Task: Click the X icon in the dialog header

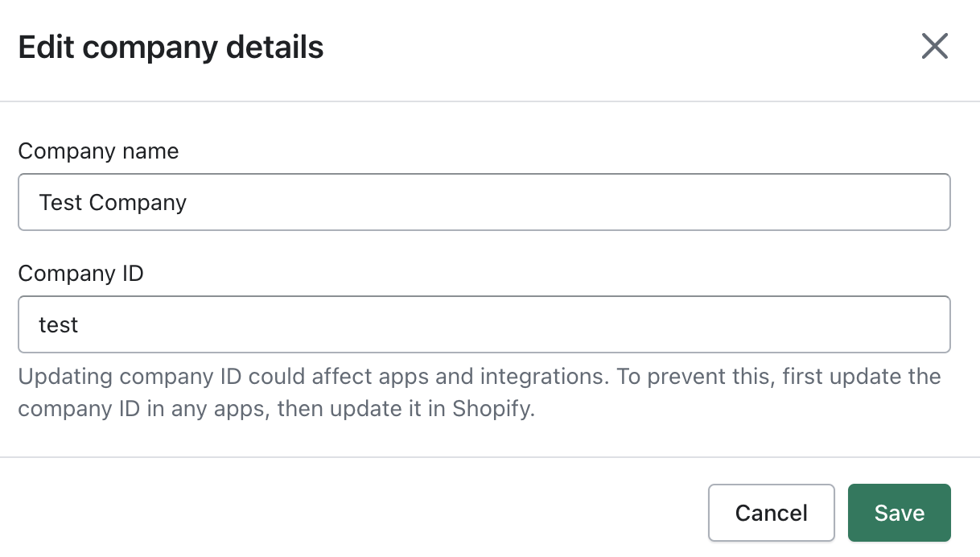Action: (x=934, y=47)
